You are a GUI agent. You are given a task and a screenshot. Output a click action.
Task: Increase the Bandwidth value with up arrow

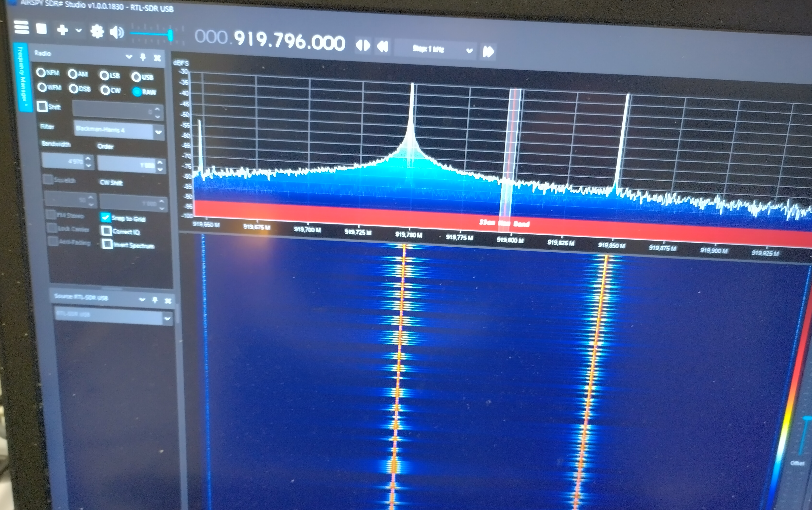tap(88, 158)
